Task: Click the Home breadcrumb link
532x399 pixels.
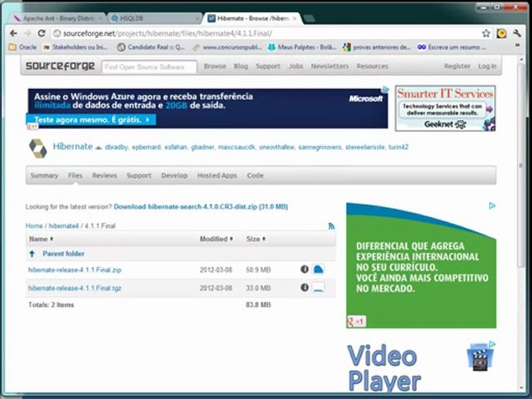Action: (34, 226)
